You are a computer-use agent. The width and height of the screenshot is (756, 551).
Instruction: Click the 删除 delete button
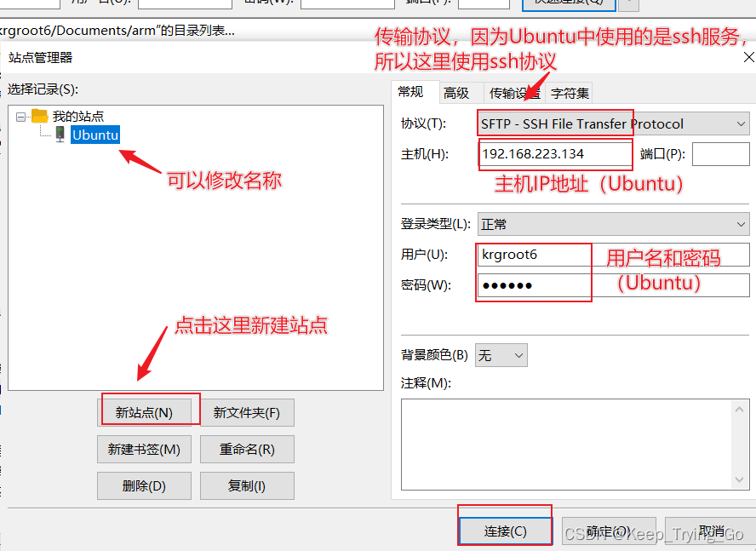click(x=144, y=485)
